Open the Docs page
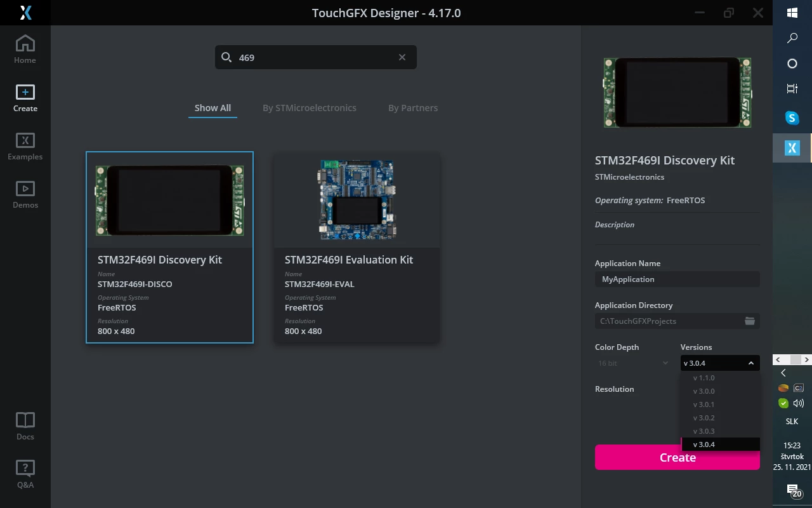The image size is (812, 508). (25, 426)
